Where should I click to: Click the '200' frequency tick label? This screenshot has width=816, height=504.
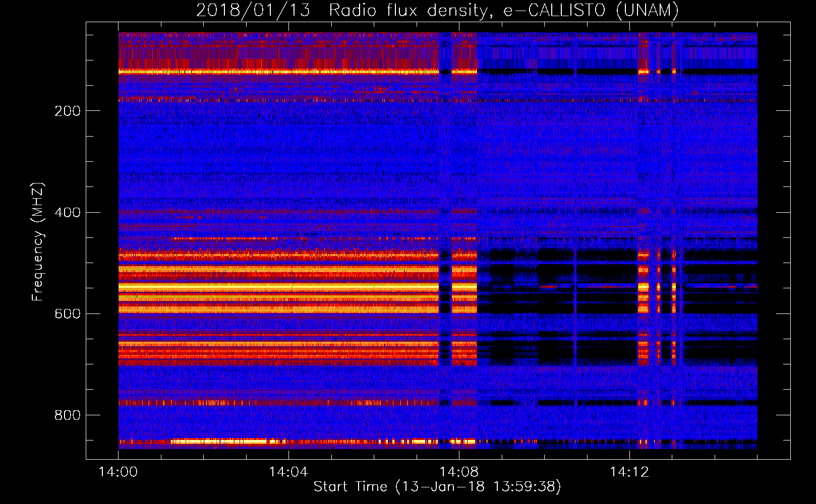(x=68, y=111)
